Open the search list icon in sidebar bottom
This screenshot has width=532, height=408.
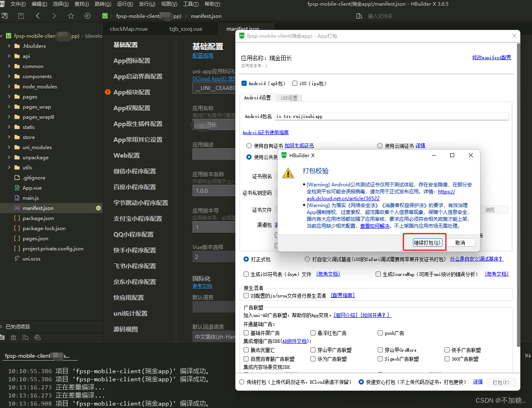click(x=26, y=338)
